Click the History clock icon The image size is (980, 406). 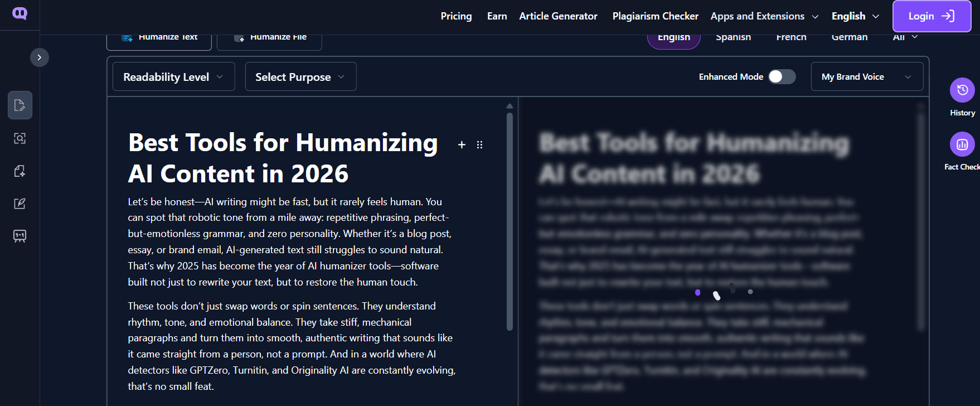coord(962,90)
